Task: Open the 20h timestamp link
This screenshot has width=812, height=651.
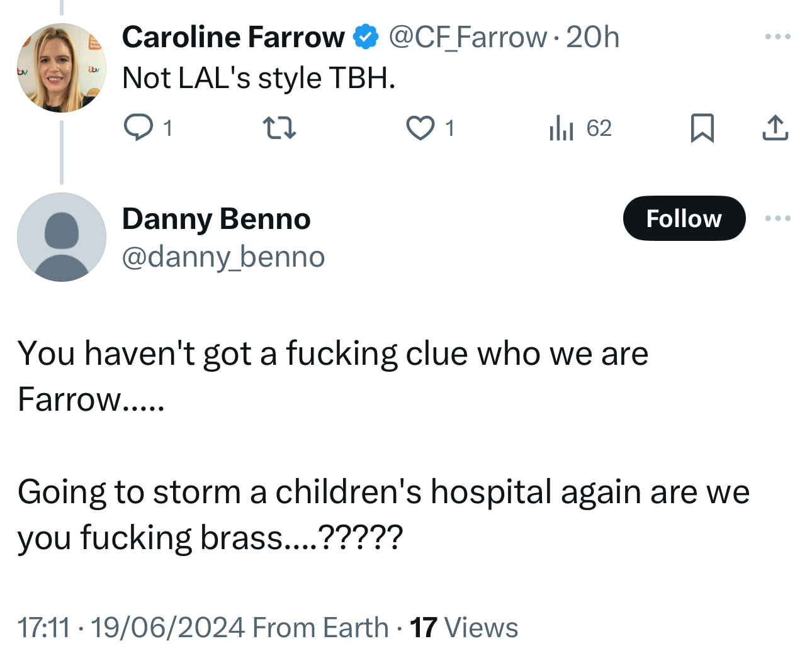Action: coord(592,37)
